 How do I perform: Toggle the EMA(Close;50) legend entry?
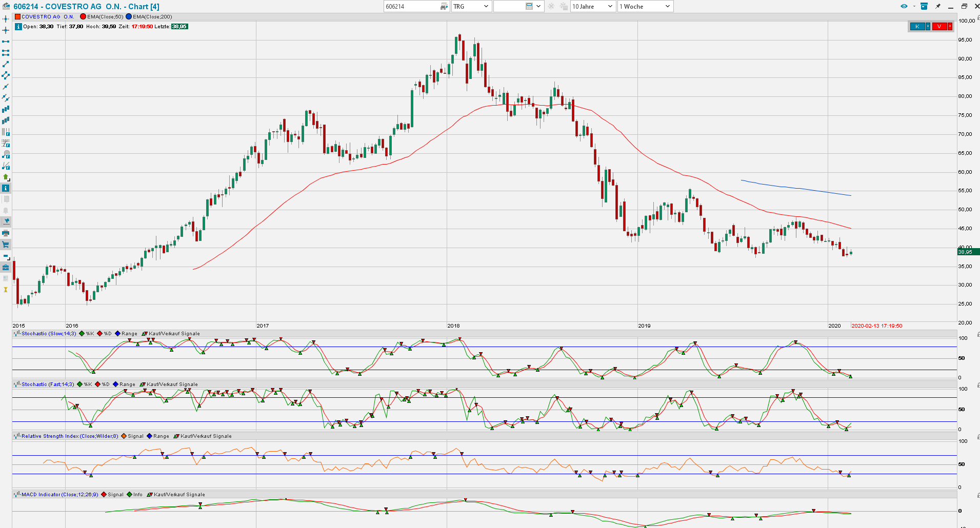point(102,17)
